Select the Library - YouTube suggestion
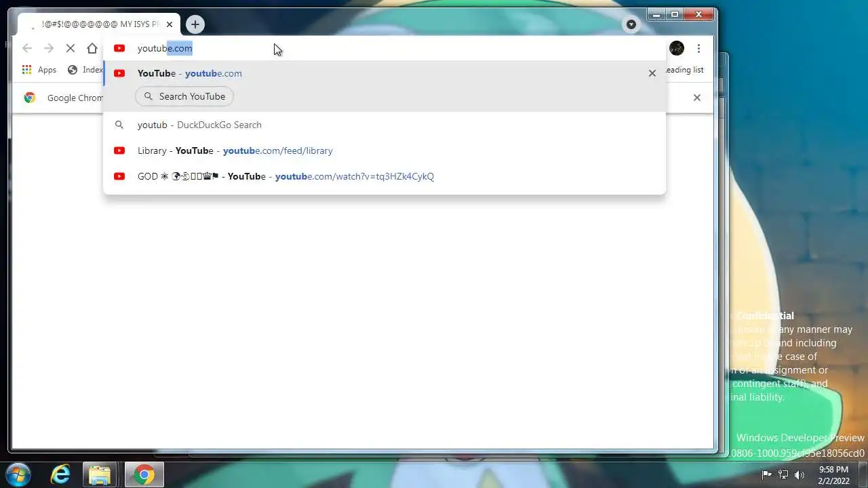Image resolution: width=868 pixels, height=488 pixels. pyautogui.click(x=384, y=150)
